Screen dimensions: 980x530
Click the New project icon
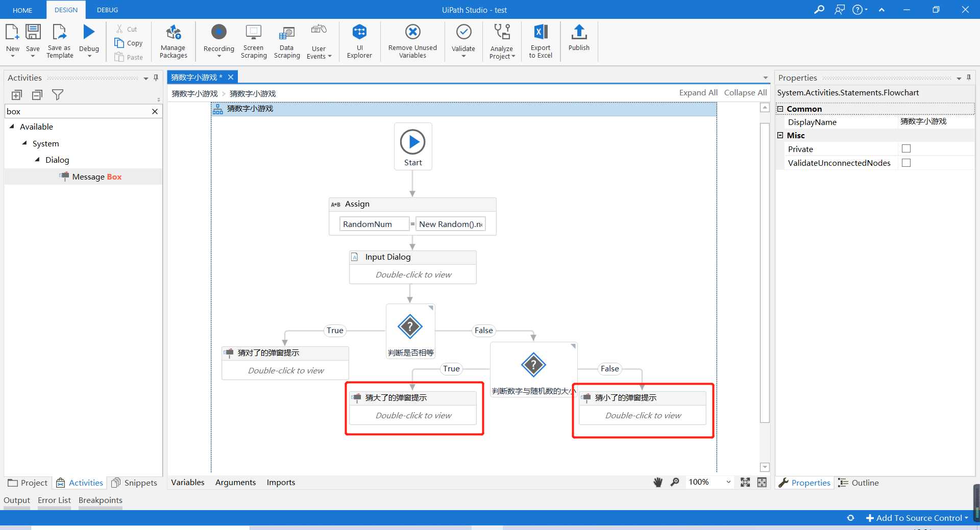[12, 32]
